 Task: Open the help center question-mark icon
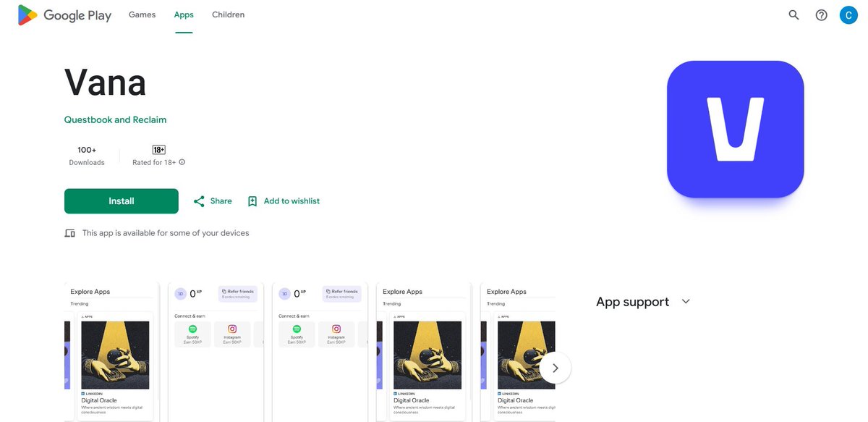click(x=821, y=14)
